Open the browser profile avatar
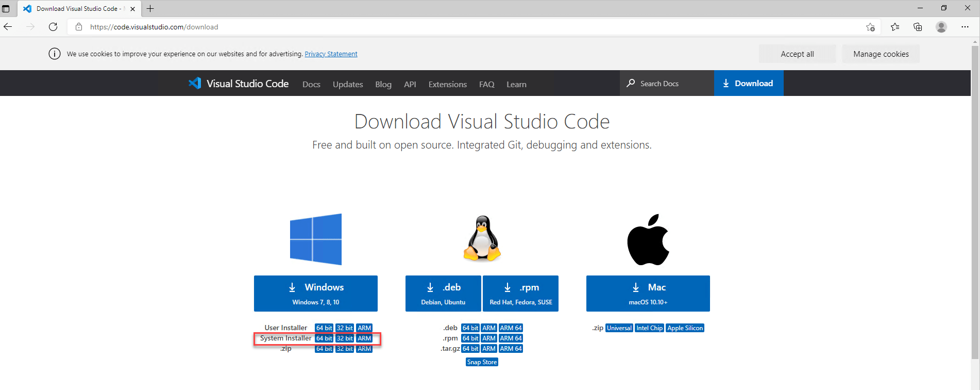980x390 pixels. (941, 27)
